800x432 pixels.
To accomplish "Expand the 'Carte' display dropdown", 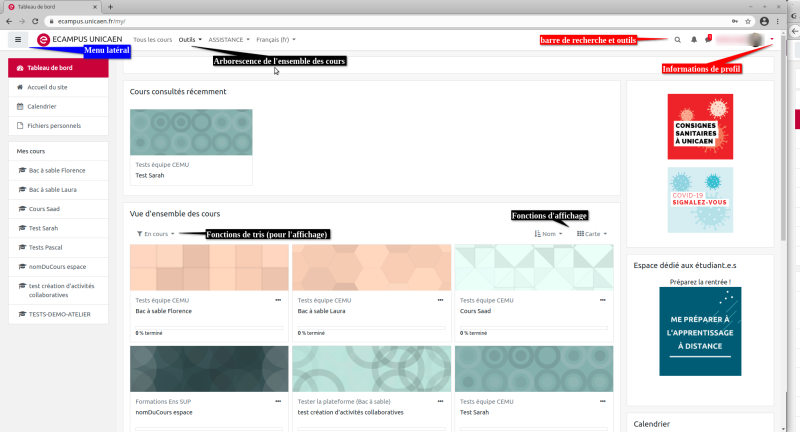I will coord(592,234).
